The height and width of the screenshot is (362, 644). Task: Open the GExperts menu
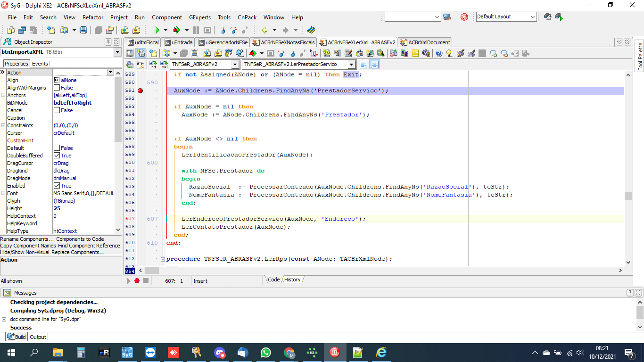(x=200, y=17)
